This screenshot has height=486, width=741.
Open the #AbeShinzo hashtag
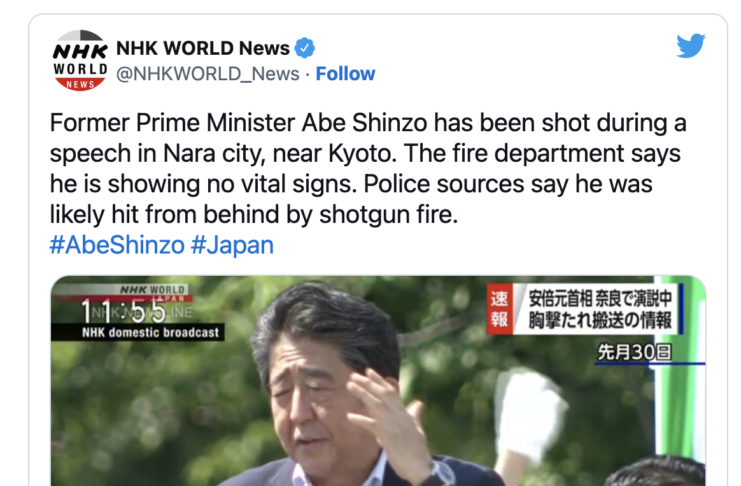point(117,245)
